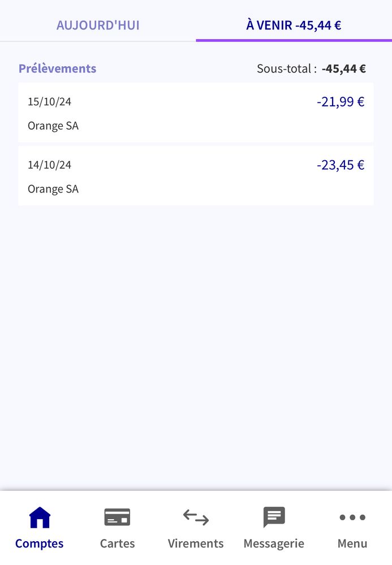Open Cartes via the card icon
The height and width of the screenshot is (565, 392).
coord(117,517)
